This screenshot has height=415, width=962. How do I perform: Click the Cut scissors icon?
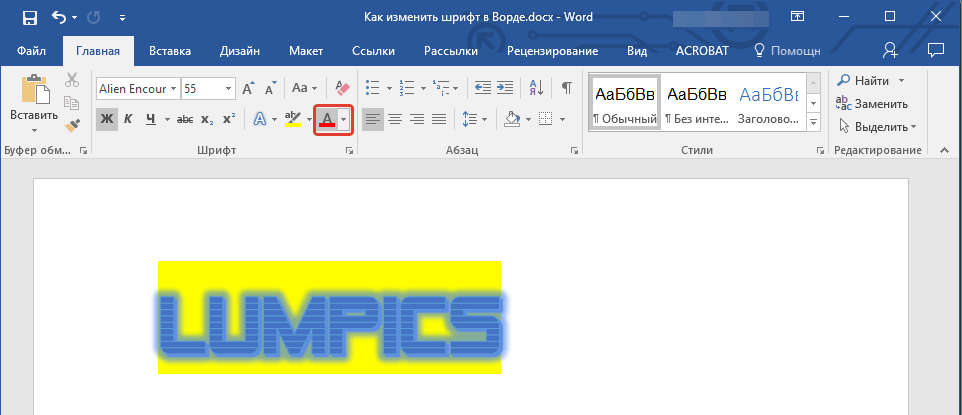point(72,81)
